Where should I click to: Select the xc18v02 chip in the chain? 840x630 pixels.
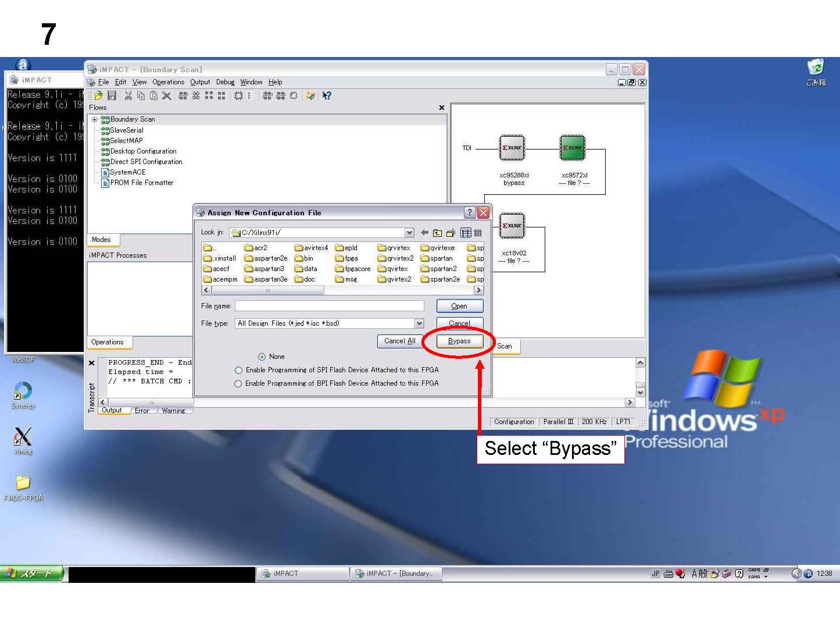(x=512, y=226)
